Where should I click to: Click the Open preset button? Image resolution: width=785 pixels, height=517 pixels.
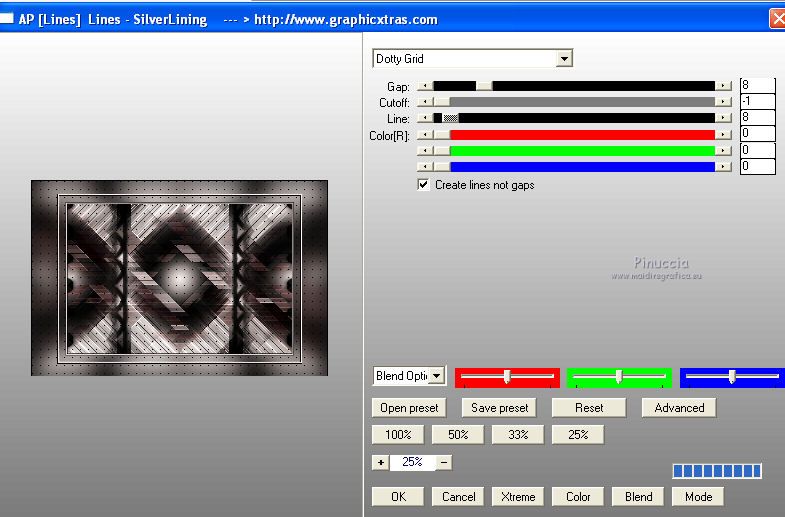(x=409, y=408)
